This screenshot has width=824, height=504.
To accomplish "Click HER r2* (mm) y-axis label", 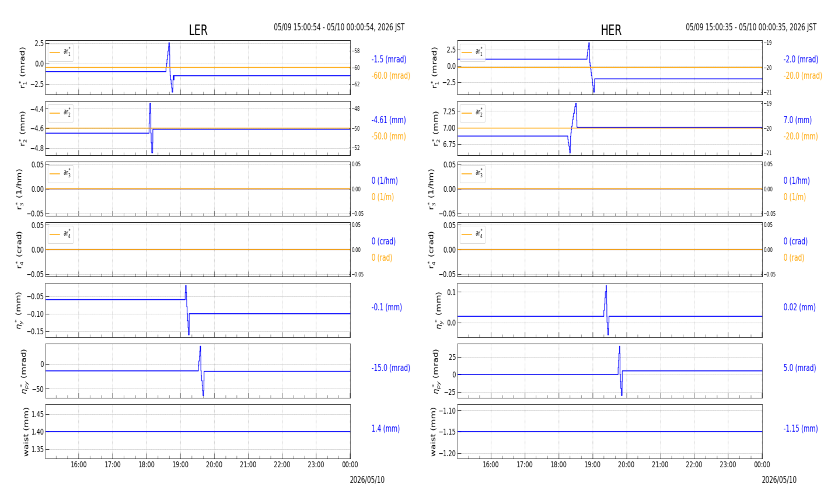I will click(x=435, y=128).
